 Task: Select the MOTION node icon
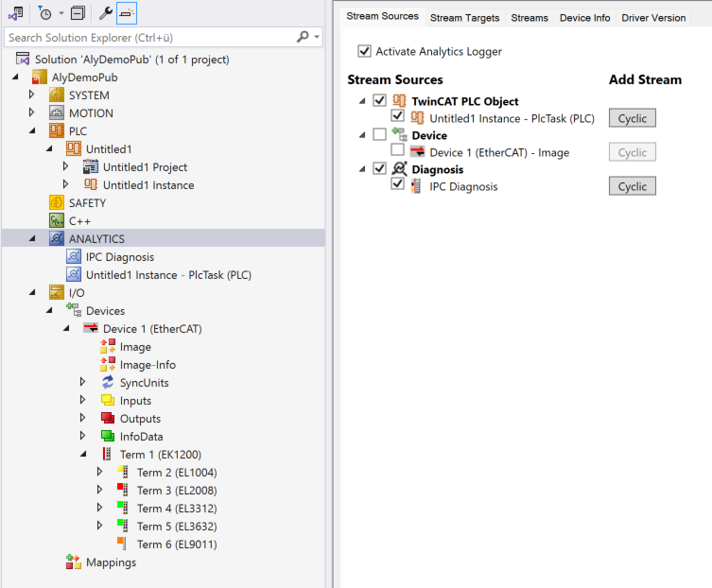[57, 113]
